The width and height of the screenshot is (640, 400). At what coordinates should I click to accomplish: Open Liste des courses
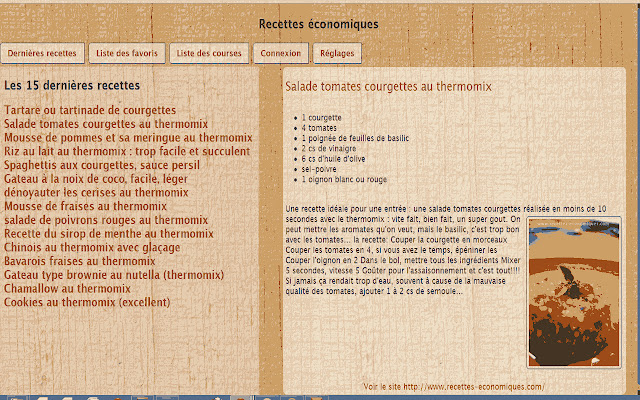tap(209, 53)
